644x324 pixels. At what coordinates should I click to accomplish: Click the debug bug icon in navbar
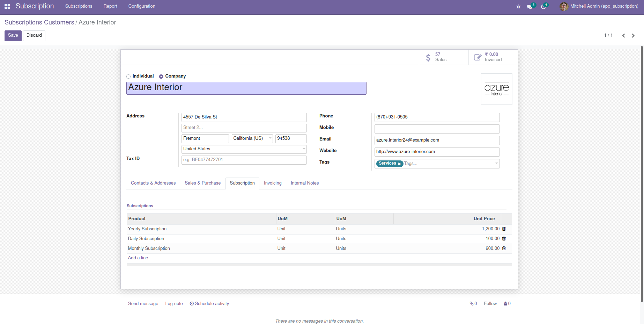(x=518, y=7)
